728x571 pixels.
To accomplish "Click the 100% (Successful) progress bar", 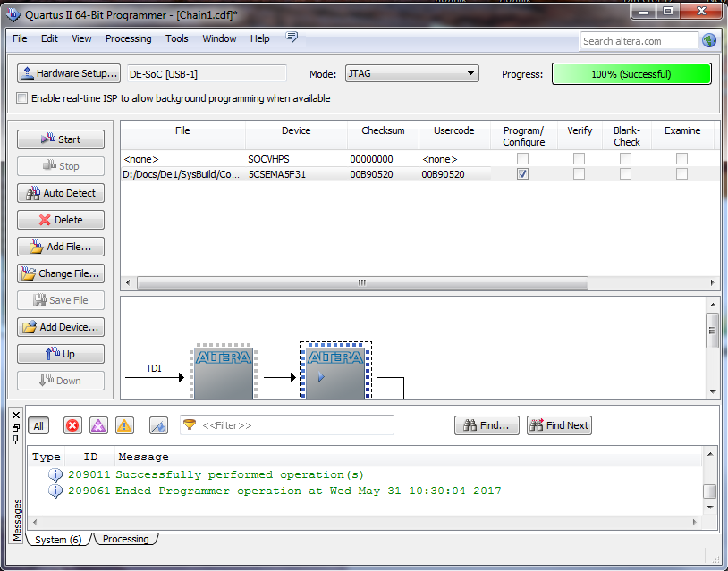I will [631, 74].
